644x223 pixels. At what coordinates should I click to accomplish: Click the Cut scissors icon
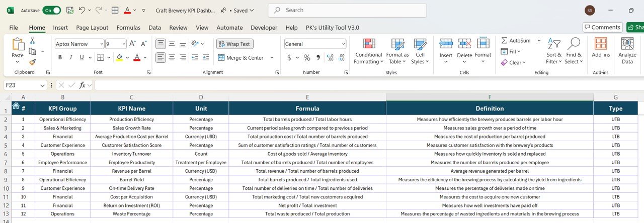33,41
